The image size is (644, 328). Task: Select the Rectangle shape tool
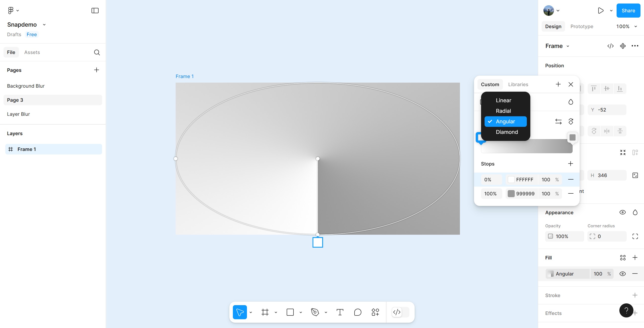pyautogui.click(x=290, y=312)
